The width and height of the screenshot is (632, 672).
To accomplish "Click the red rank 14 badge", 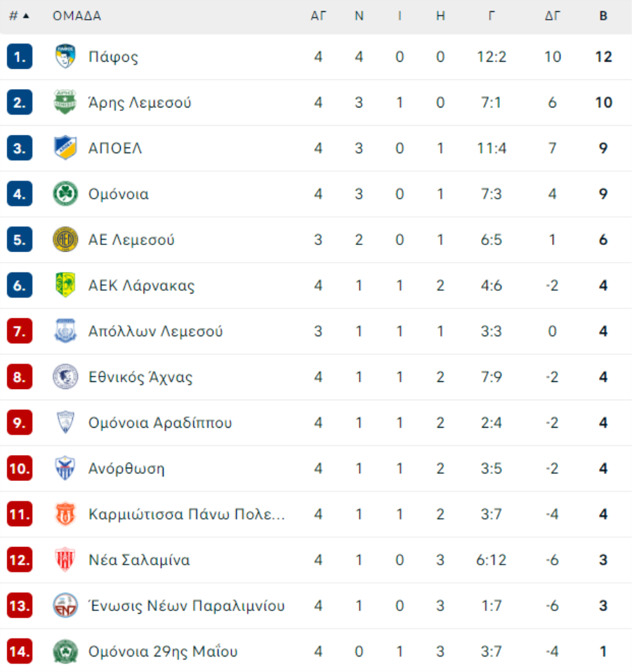I will click(x=20, y=652).
